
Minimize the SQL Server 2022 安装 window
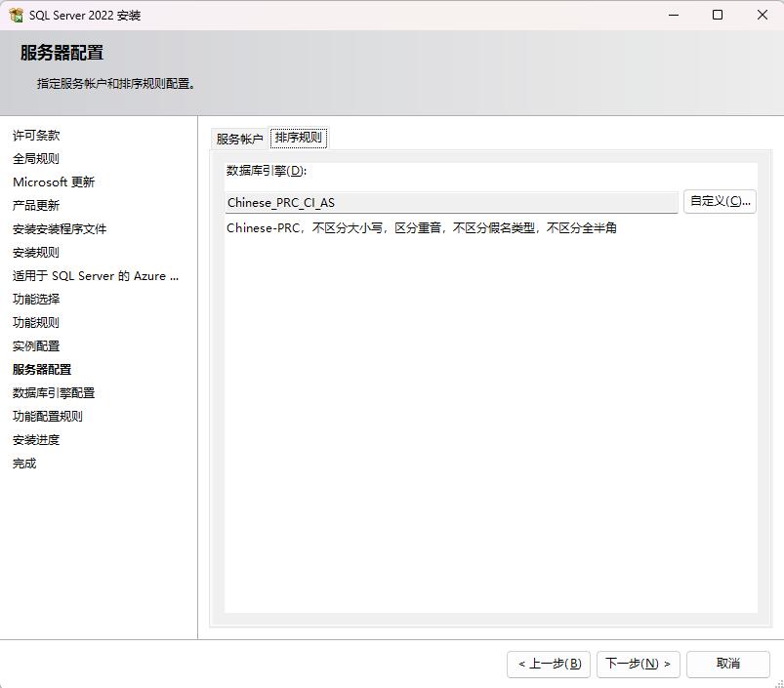(673, 16)
